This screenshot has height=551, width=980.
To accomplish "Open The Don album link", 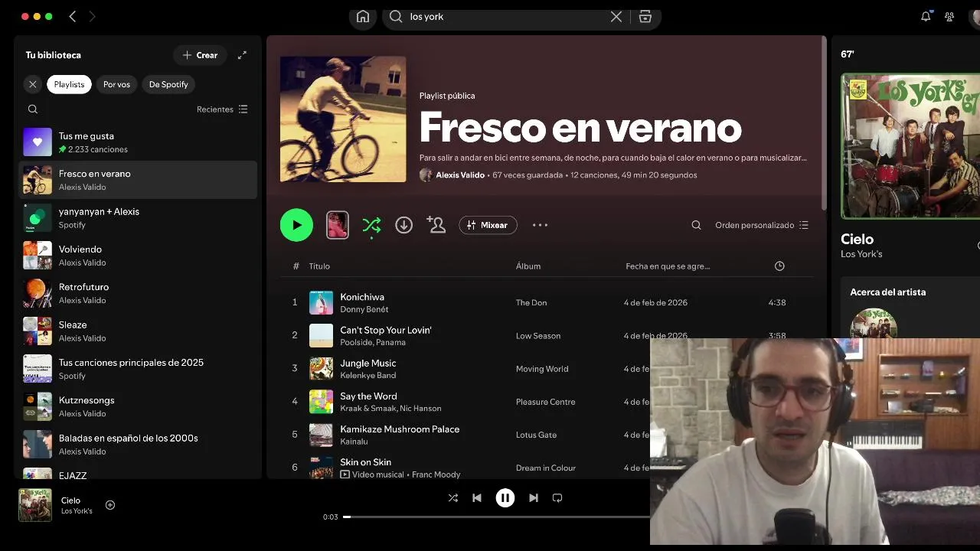I will (x=531, y=303).
